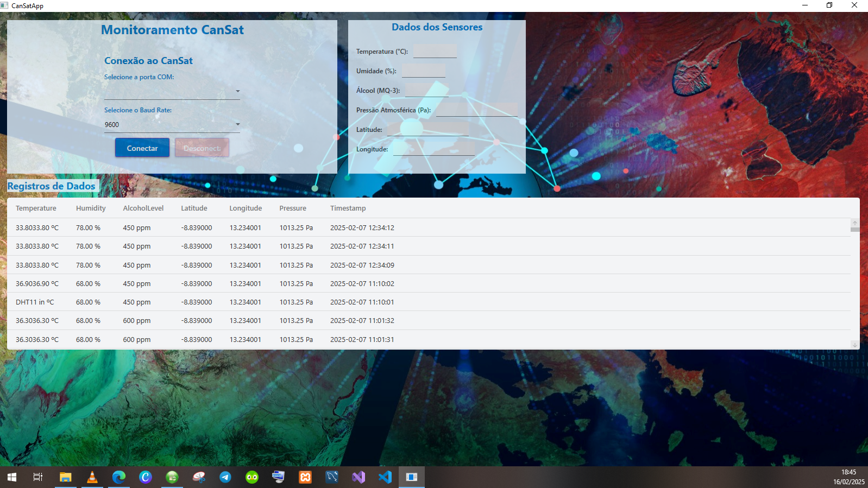The image size is (868, 488).
Task: Open XAMPP control panel icon
Action: (x=305, y=477)
